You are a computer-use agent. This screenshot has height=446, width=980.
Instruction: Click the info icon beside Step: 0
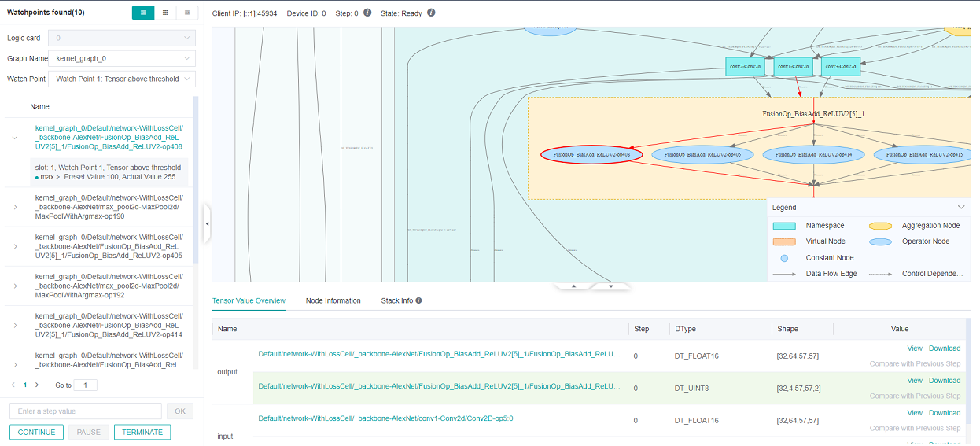(367, 13)
